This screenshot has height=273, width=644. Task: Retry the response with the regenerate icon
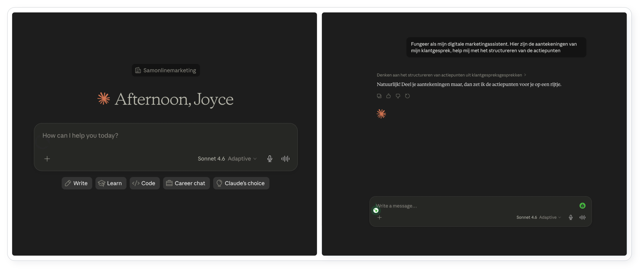pyautogui.click(x=407, y=96)
